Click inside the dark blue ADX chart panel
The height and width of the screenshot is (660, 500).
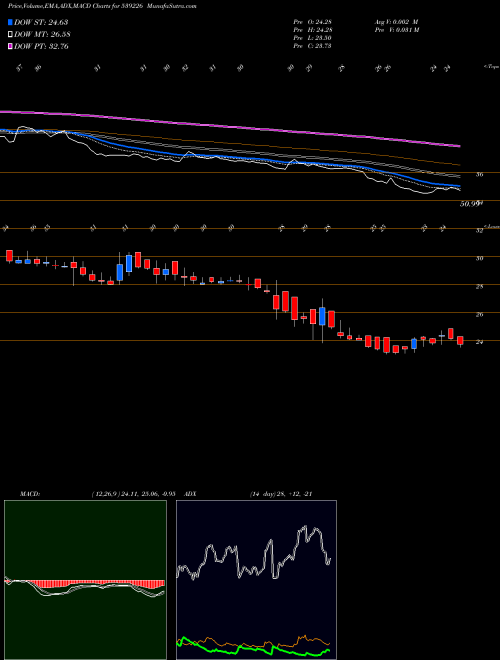(x=256, y=580)
